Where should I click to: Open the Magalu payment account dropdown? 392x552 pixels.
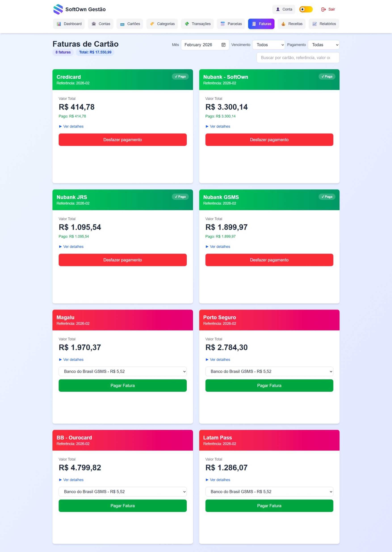pyautogui.click(x=122, y=371)
